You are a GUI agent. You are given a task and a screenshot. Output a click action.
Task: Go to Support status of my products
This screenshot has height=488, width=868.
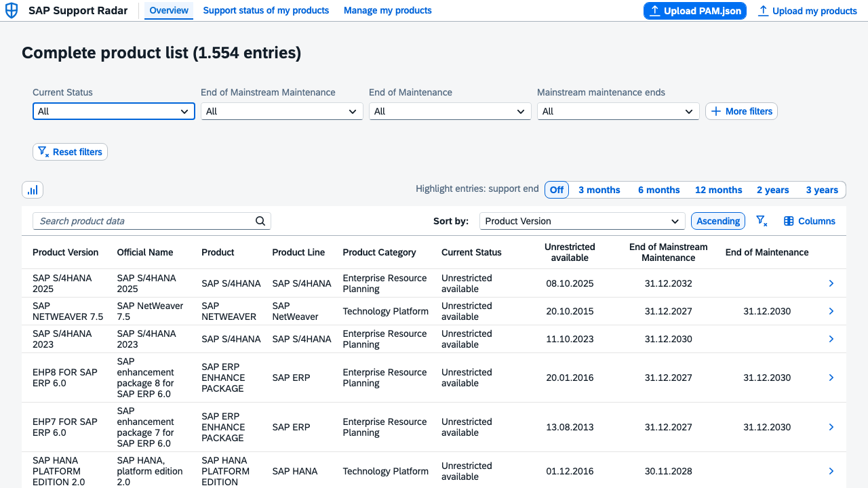click(266, 10)
